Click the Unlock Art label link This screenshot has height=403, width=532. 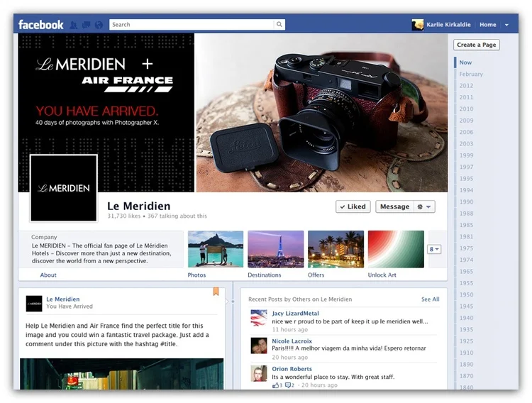click(x=382, y=275)
